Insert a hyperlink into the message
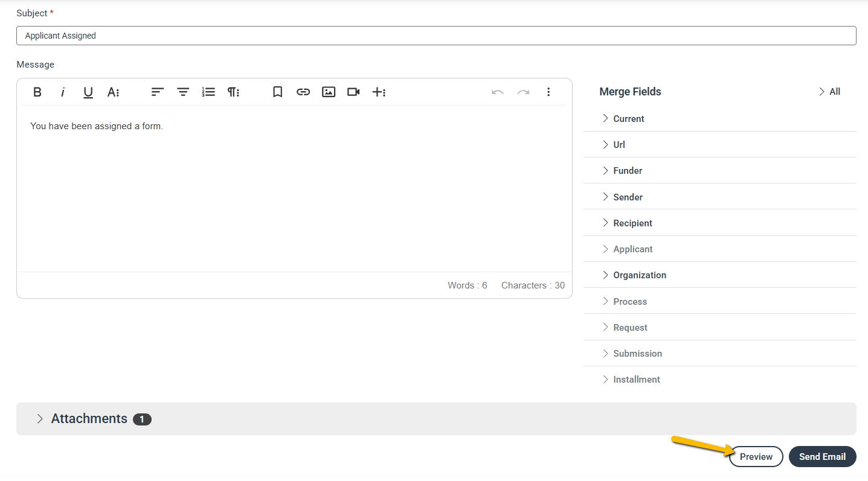The image size is (868, 481). (x=303, y=92)
